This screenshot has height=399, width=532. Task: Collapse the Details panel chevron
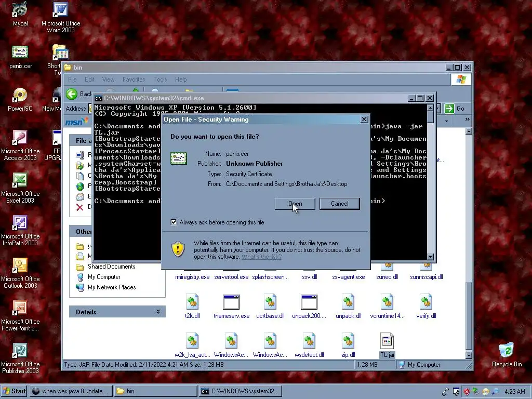[158, 312]
